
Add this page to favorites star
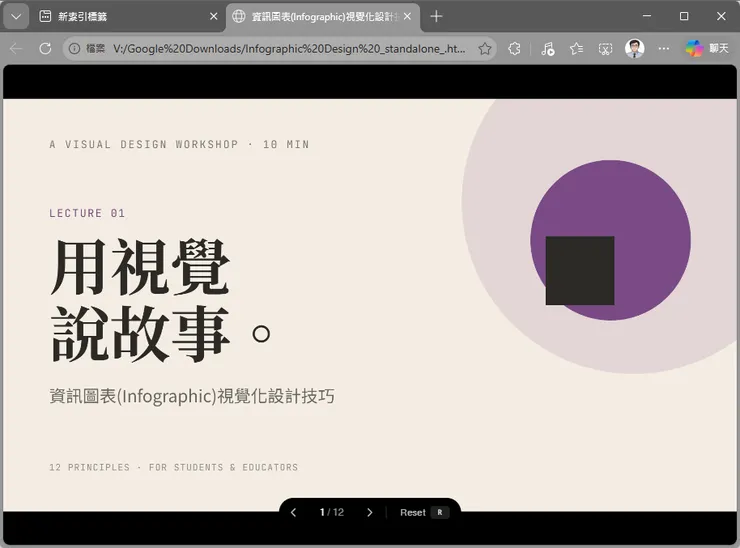coord(485,48)
